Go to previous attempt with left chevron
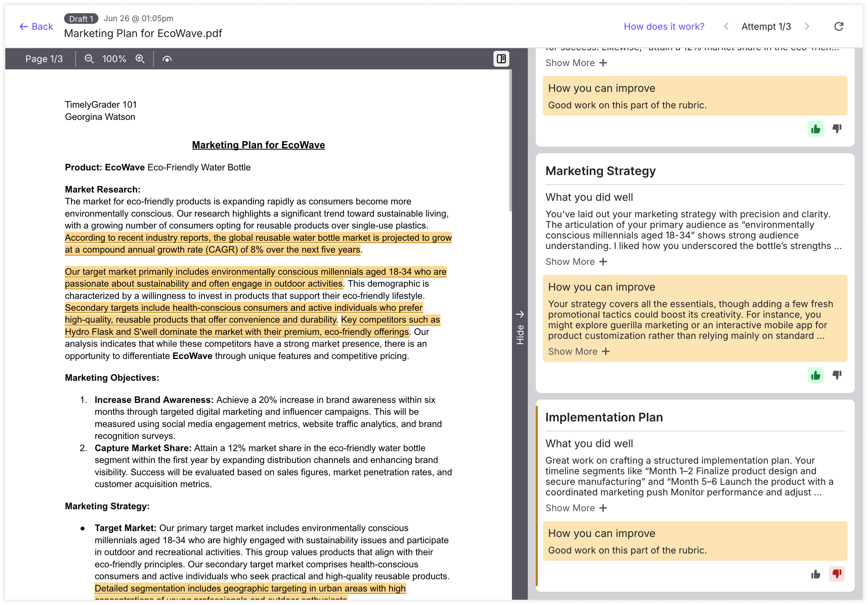 point(726,26)
